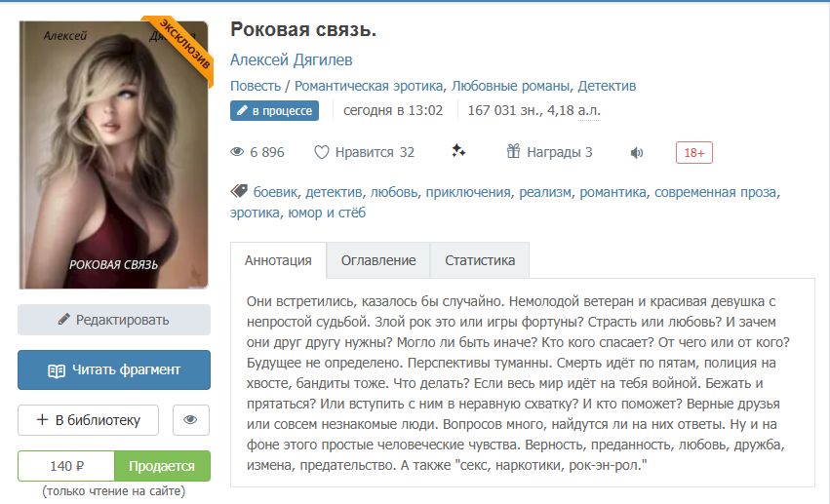Screen dimensions: 830x504
Task: Click the speaker audio icon
Action: [x=637, y=153]
